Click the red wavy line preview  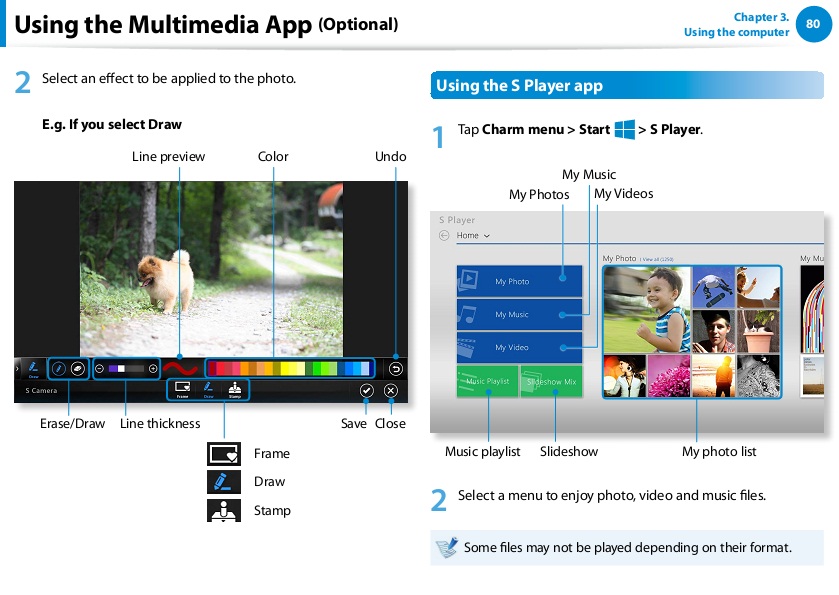(x=180, y=368)
